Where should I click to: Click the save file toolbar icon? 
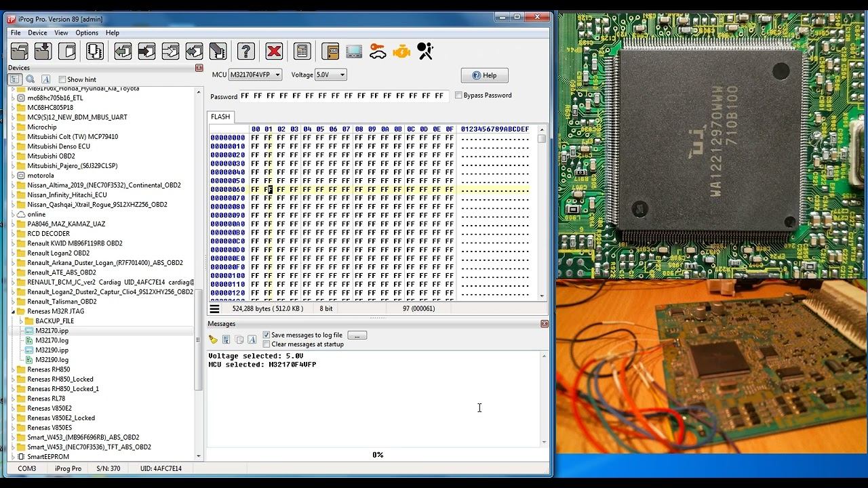point(43,51)
